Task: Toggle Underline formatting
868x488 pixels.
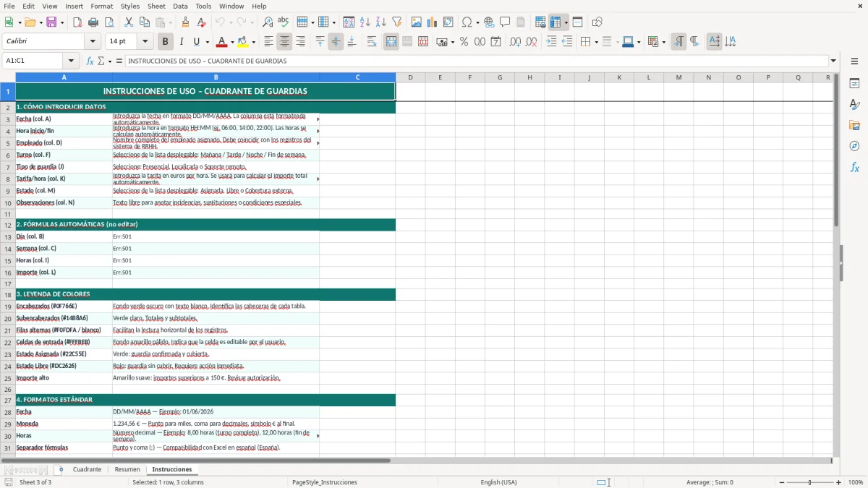Action: click(197, 42)
